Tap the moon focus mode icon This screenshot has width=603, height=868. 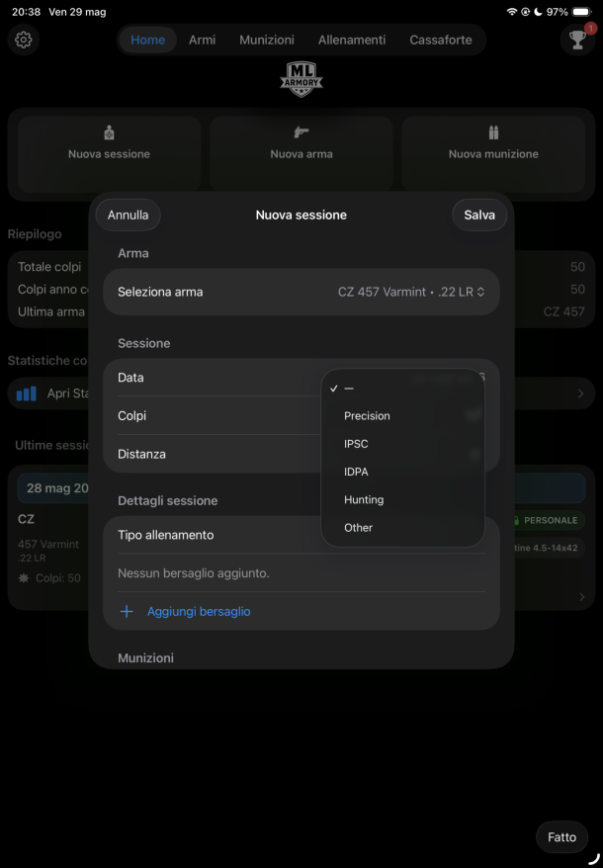point(538,12)
